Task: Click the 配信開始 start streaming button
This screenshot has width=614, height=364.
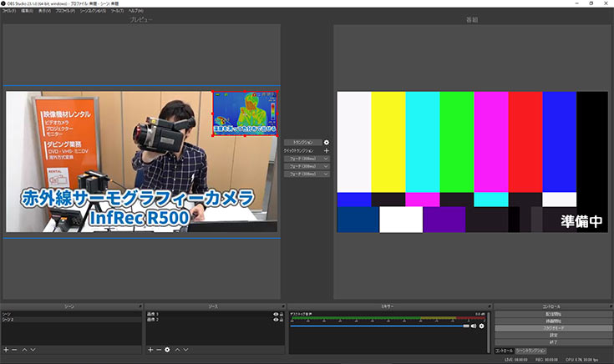Action: (553, 314)
